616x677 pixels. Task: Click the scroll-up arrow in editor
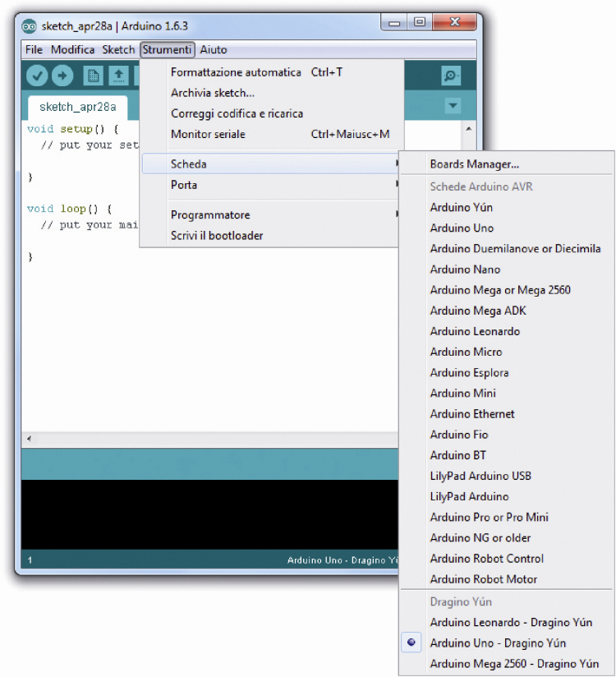pos(468,129)
